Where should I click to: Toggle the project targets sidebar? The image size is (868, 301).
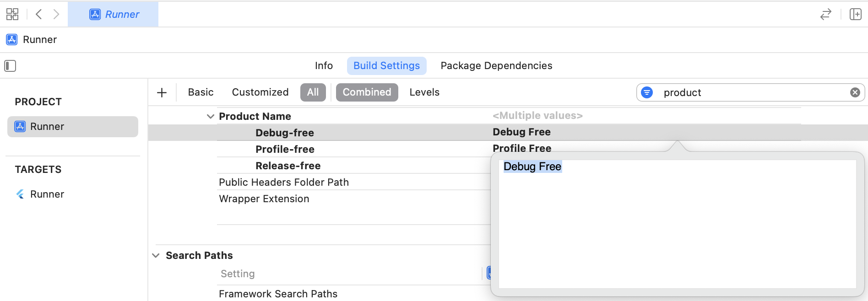pos(10,66)
